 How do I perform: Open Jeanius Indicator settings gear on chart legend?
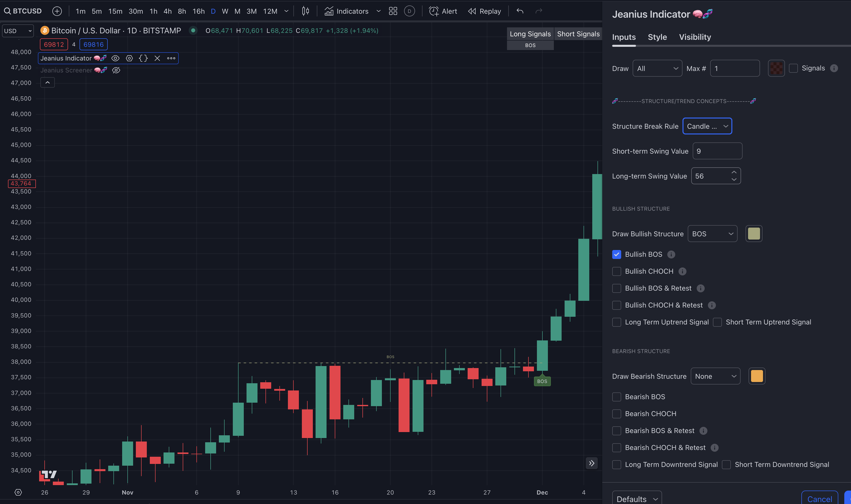[129, 58]
